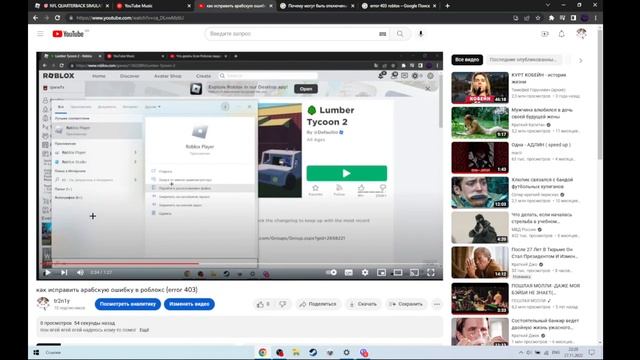Open YouTube notifications bell

(x=562, y=34)
